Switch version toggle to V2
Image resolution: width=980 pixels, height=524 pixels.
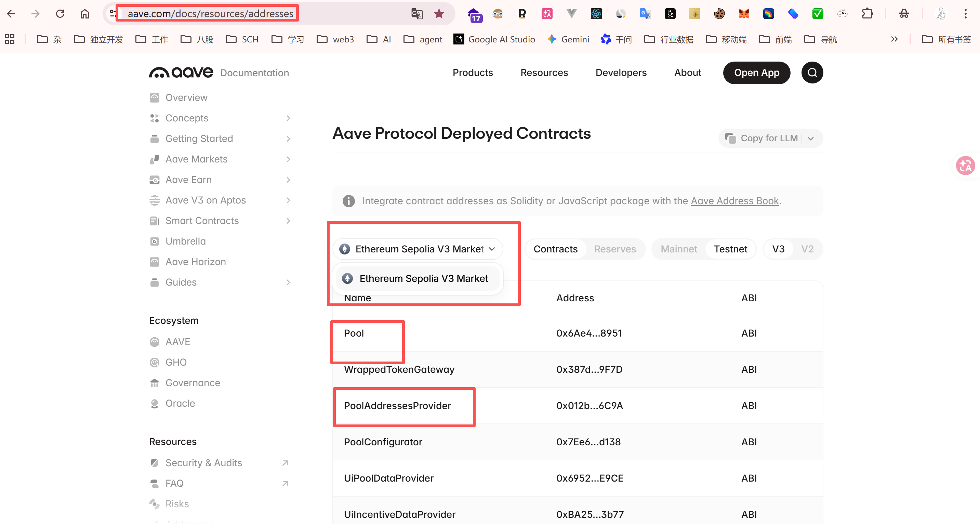[807, 249]
